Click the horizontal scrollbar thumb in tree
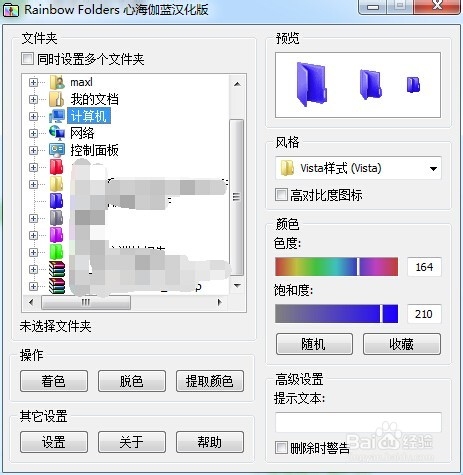Image resolution: width=463 pixels, height=475 pixels. (86, 302)
